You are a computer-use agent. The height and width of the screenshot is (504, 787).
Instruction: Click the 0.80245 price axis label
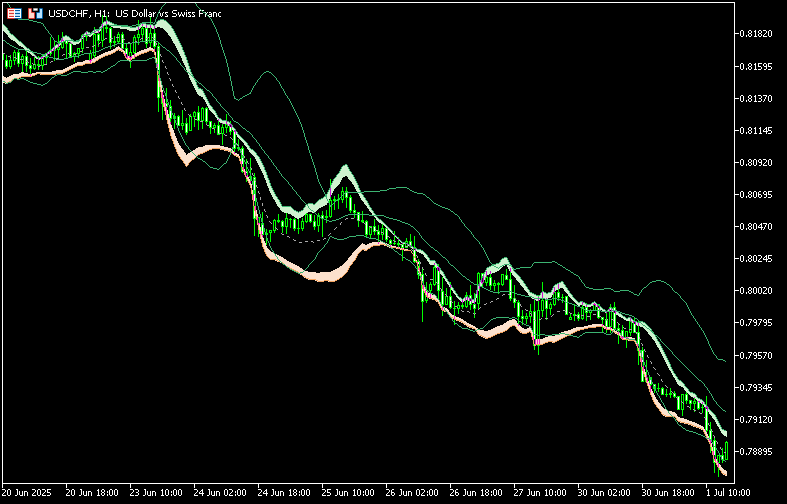pyautogui.click(x=755, y=259)
